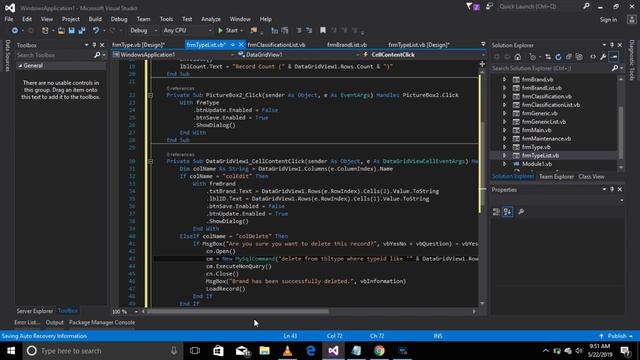Image resolution: width=640 pixels, height=360 pixels.
Task: Open the Debug configuration dropdown
Action: tap(144, 31)
